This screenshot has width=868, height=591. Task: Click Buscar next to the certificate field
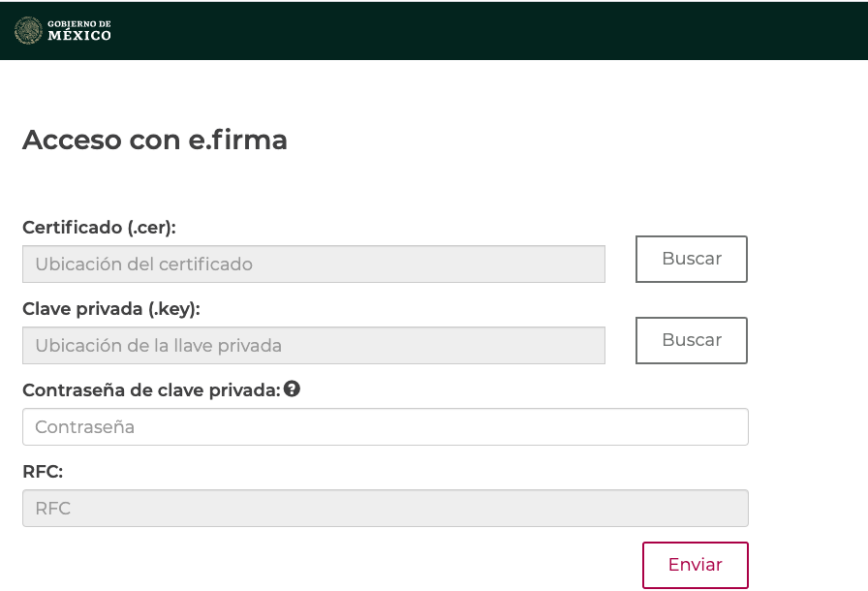click(692, 259)
